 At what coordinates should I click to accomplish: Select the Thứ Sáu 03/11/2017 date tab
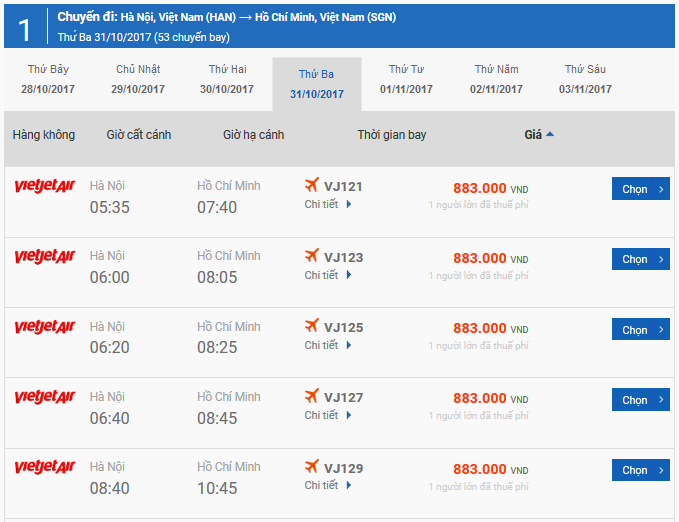click(x=585, y=79)
